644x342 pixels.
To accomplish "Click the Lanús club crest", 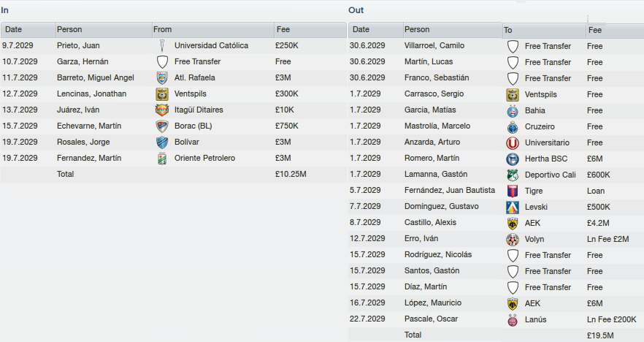I will click(x=513, y=320).
